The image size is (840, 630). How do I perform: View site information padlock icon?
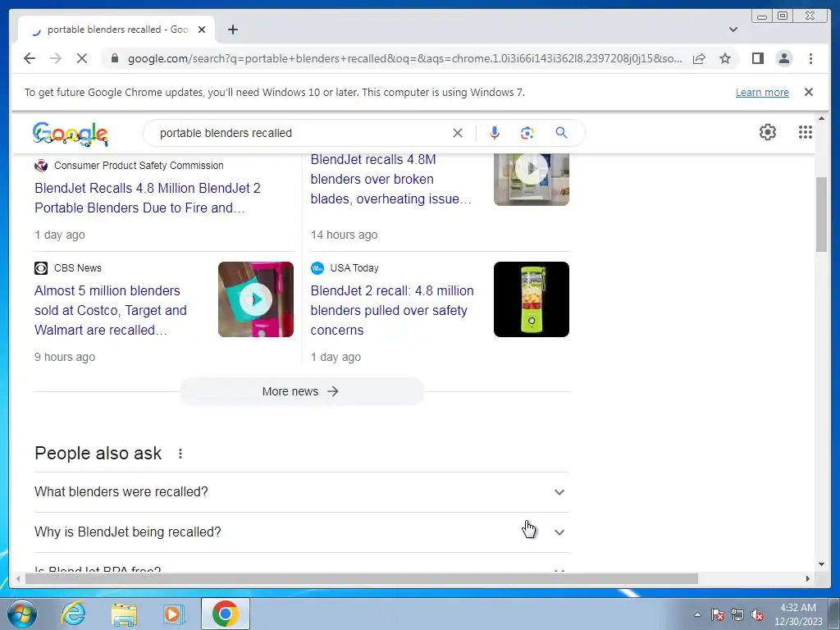pyautogui.click(x=114, y=58)
